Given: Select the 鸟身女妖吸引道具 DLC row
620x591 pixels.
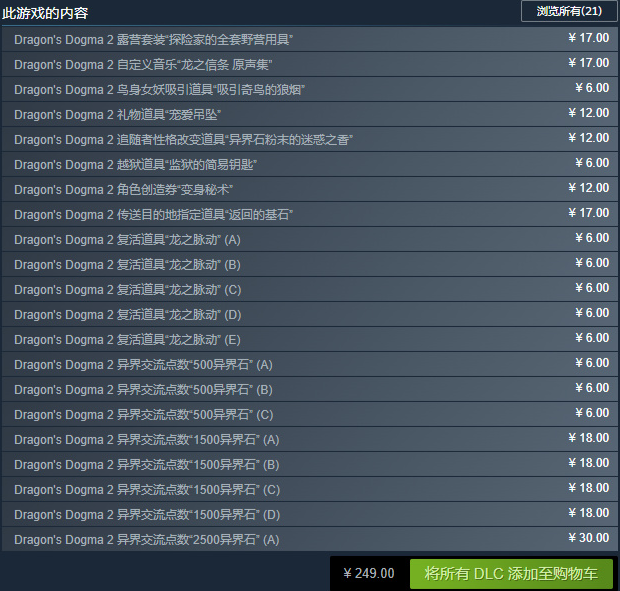Looking at the screenshot, I should click(310, 89).
